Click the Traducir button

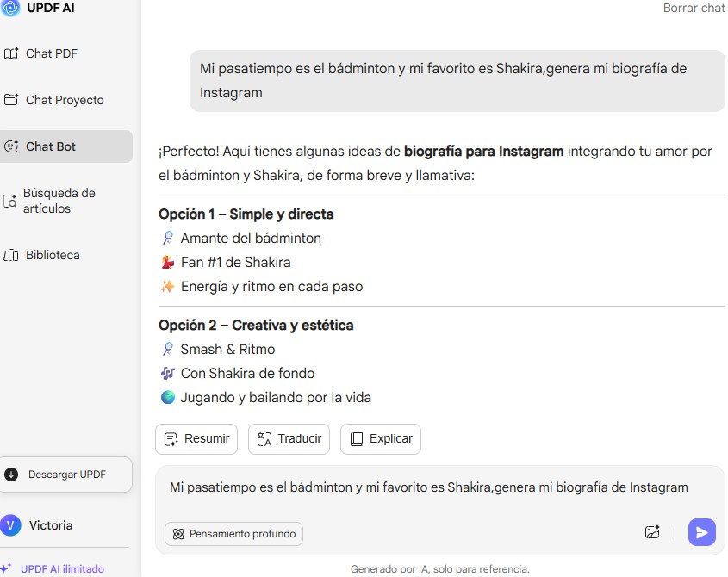[289, 438]
